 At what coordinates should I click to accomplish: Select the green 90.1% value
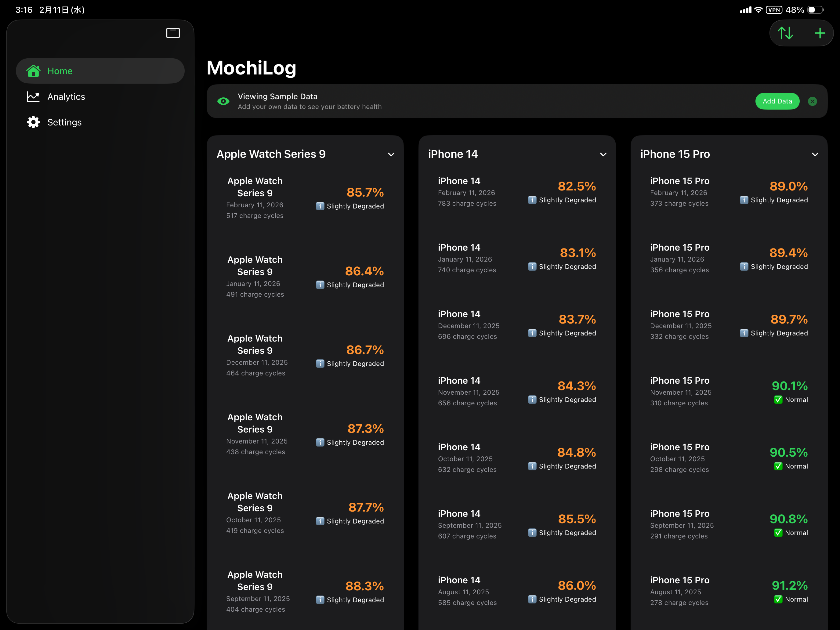pos(790,386)
